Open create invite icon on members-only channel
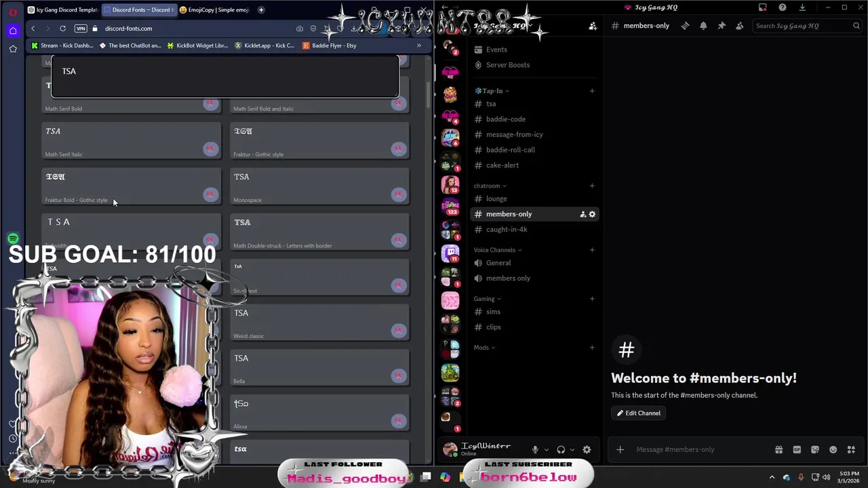The width and height of the screenshot is (868, 488). 583,214
